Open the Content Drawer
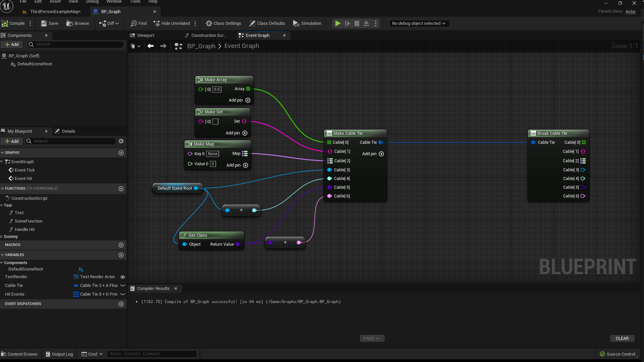 19,354
